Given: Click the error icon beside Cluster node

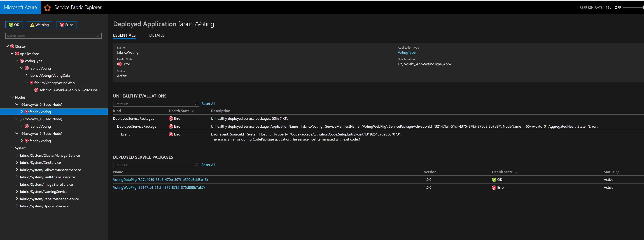Looking at the screenshot, I should coord(12,46).
